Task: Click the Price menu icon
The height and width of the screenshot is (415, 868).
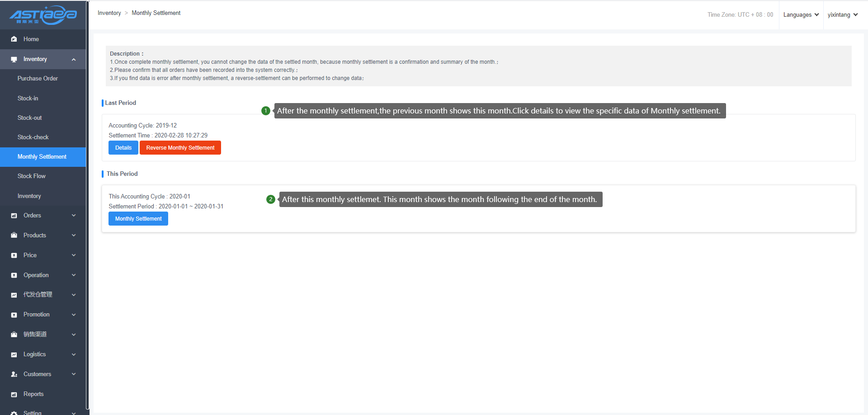Action: [14, 255]
